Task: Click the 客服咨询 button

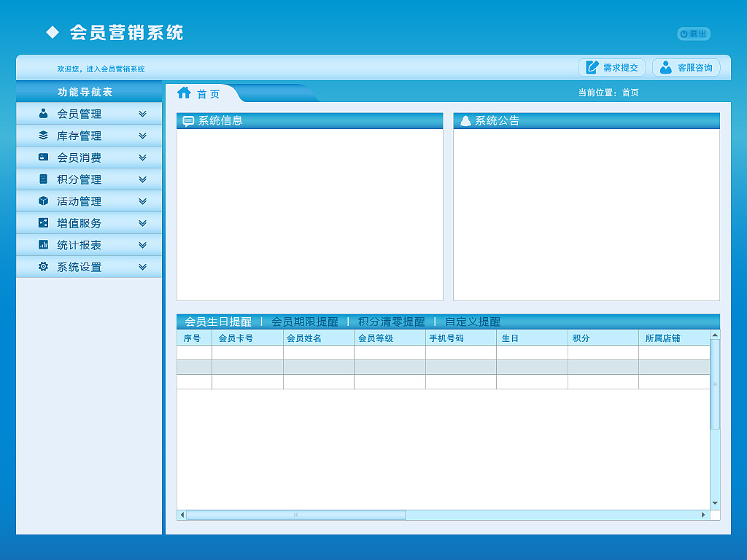Action: pyautogui.click(x=686, y=68)
